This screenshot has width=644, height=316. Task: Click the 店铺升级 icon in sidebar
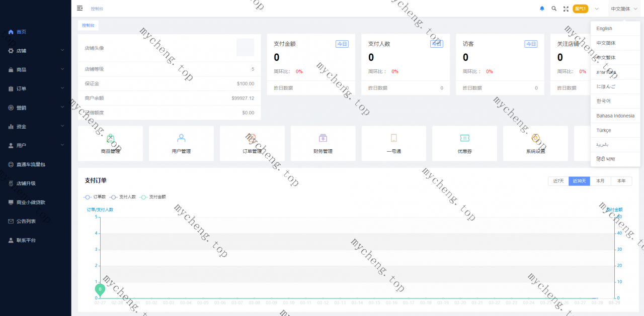11,183
